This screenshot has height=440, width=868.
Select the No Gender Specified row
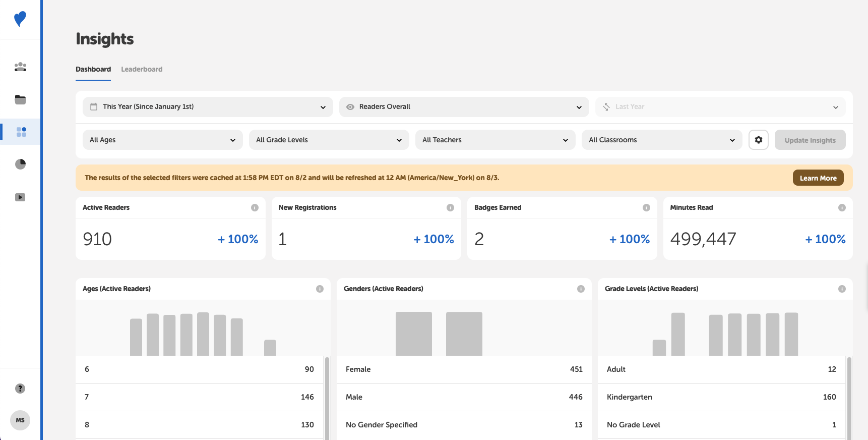(464, 425)
